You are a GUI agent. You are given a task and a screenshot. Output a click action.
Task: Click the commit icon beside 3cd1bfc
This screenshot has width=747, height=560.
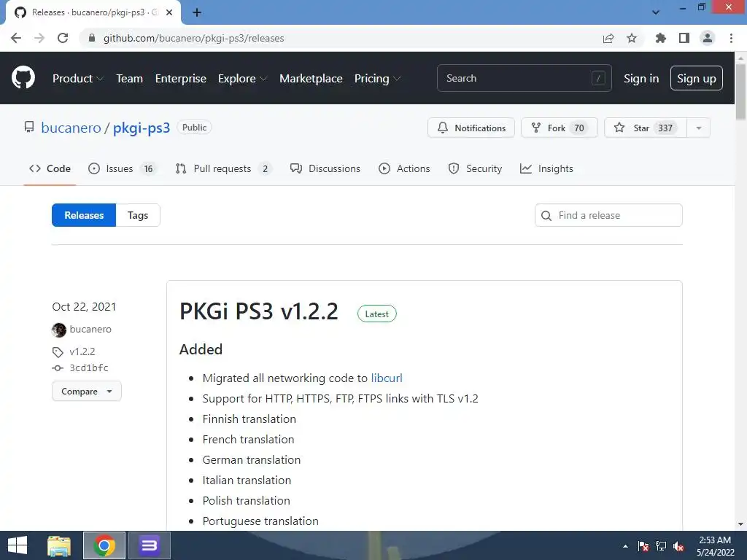click(58, 367)
